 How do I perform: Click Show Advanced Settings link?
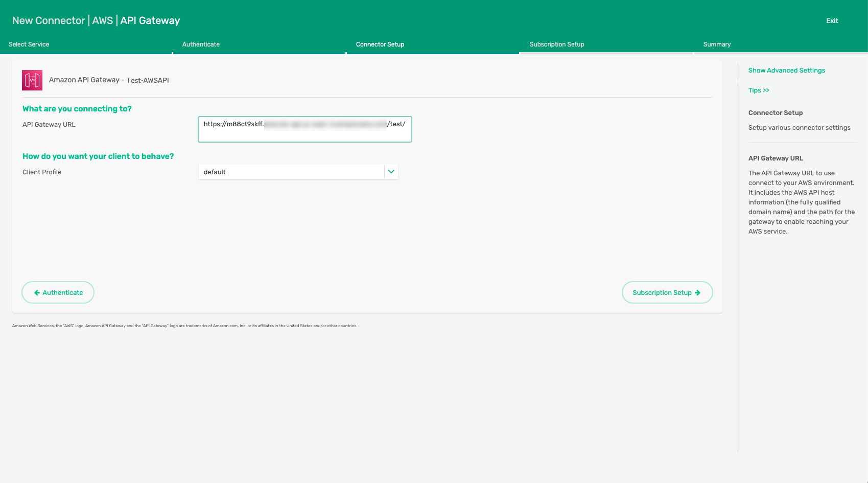coord(786,71)
